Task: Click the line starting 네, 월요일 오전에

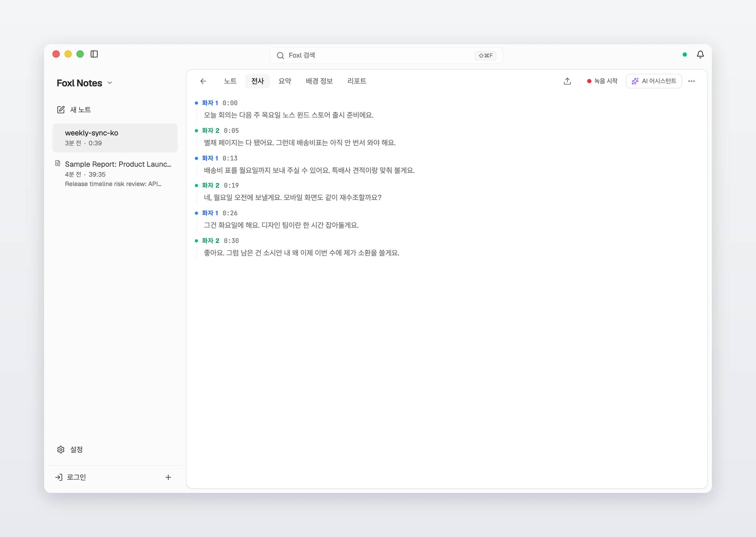Action: click(293, 197)
